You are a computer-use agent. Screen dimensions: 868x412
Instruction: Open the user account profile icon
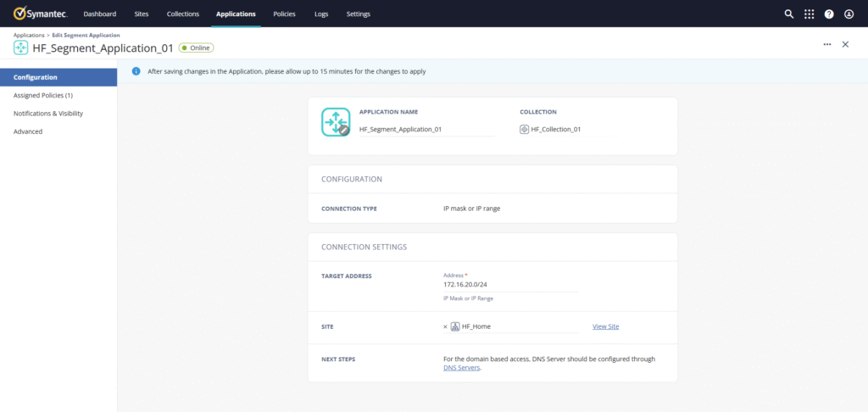[849, 14]
